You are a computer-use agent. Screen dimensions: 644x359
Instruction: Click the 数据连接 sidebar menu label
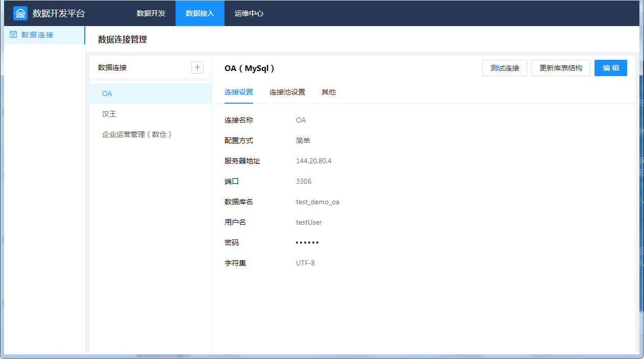coord(37,35)
